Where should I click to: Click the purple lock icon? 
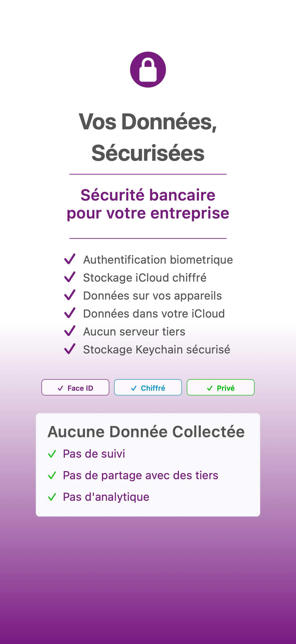point(148,70)
